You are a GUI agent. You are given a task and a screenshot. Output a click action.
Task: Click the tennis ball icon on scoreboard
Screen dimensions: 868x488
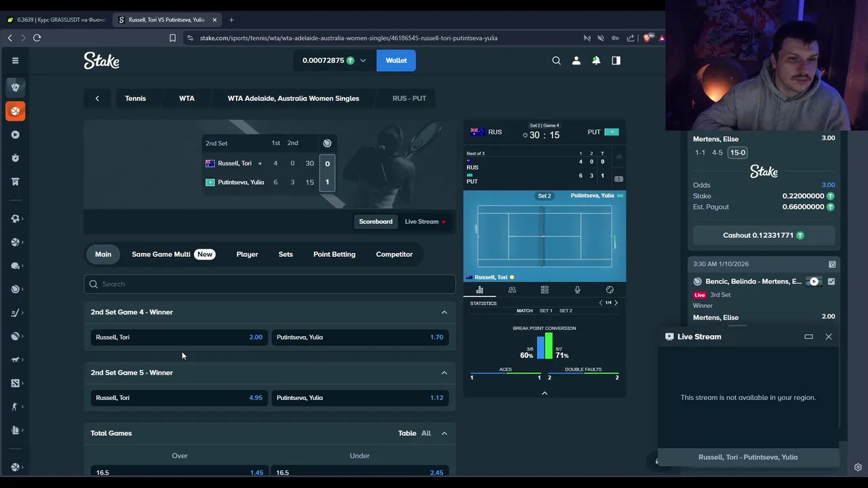327,143
